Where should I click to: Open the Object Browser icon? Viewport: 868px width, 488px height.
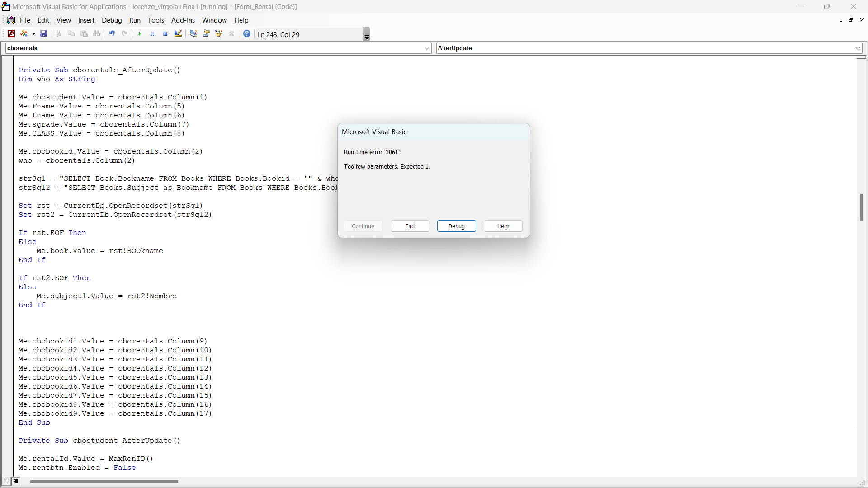point(219,34)
